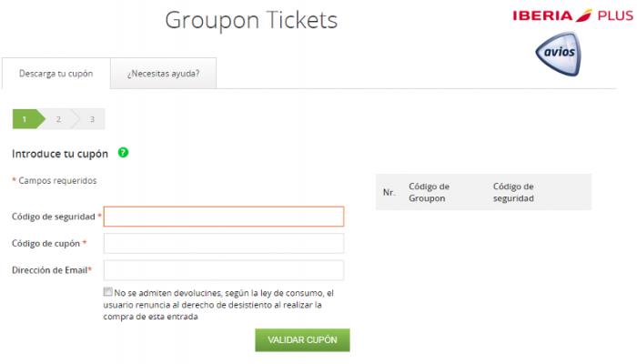Click the no-refunds disclaimer text label
Image resolution: width=637 pixels, height=364 pixels.
pyautogui.click(x=218, y=305)
